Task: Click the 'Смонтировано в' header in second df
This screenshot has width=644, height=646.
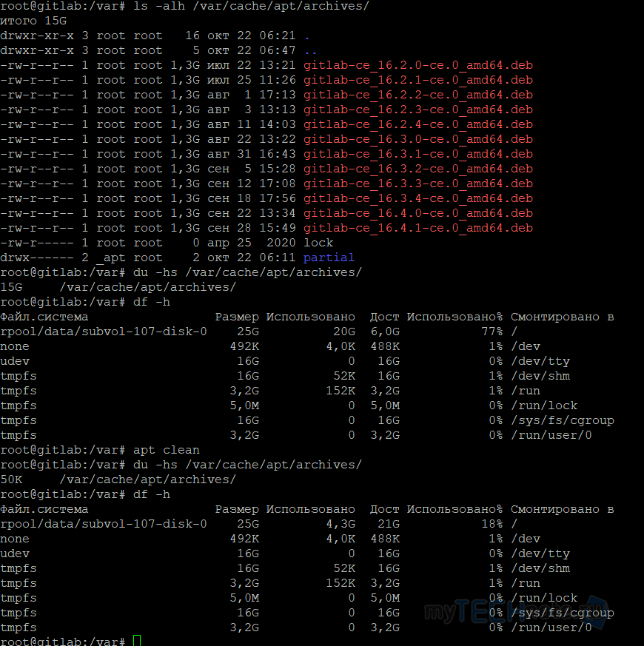Action: pyautogui.click(x=563, y=509)
